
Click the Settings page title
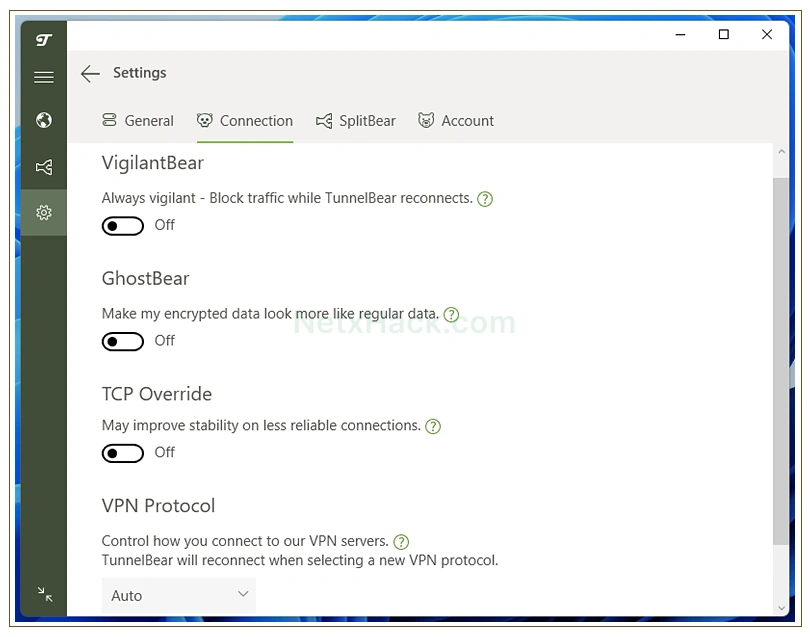click(x=140, y=73)
